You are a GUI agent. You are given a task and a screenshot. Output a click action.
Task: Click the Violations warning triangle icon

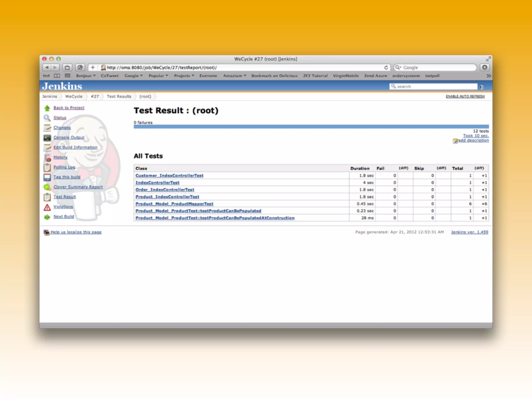[x=47, y=207]
